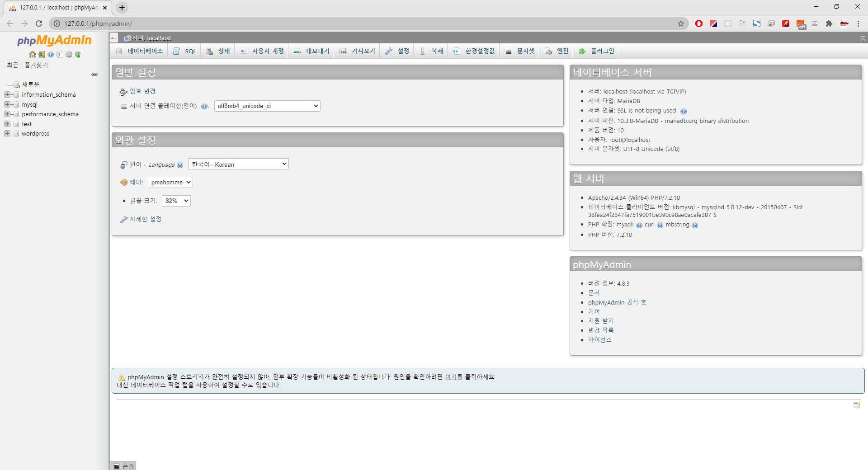868x470 pixels.
Task: Open mbstring extension help icon
Action: coord(695,225)
